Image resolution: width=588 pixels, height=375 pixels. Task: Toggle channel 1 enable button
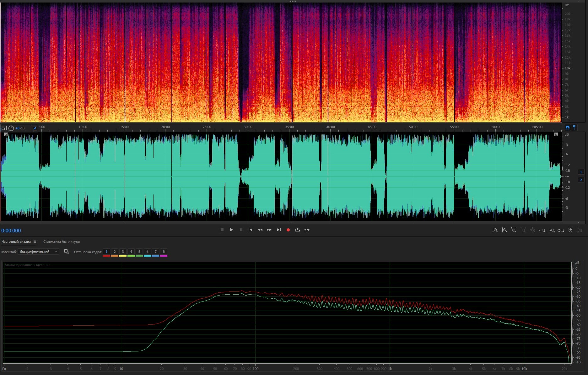click(581, 172)
